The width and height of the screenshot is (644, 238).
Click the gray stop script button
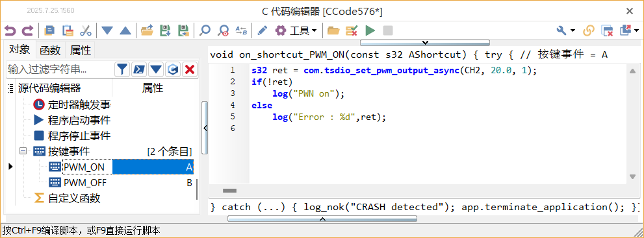(388, 30)
